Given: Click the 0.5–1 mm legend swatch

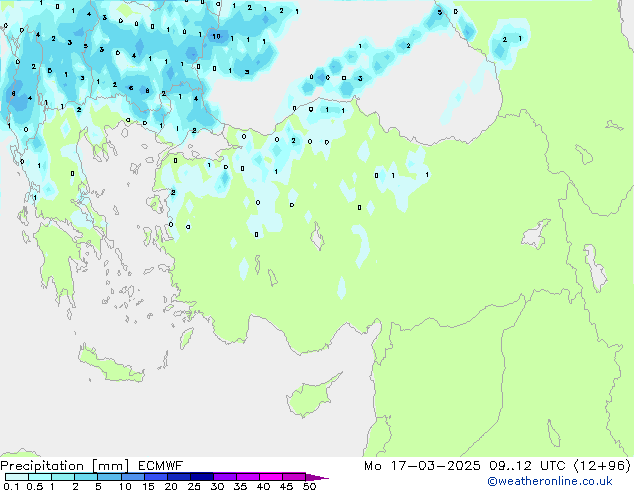Looking at the screenshot, I should (x=40, y=477).
